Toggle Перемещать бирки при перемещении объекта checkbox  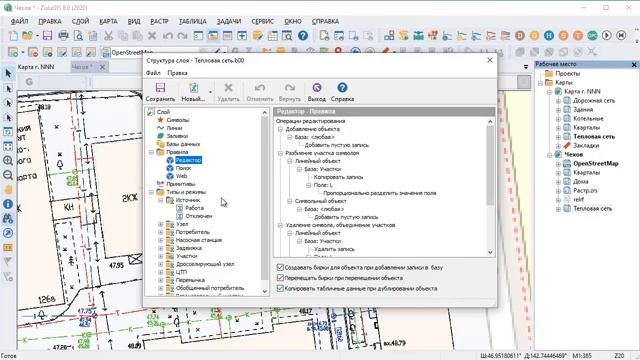280,278
